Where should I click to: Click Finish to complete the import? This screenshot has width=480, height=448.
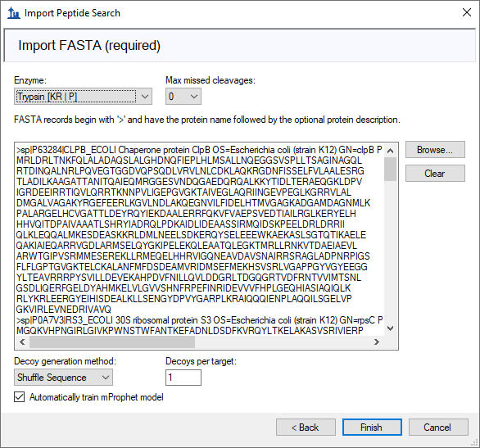point(372,428)
